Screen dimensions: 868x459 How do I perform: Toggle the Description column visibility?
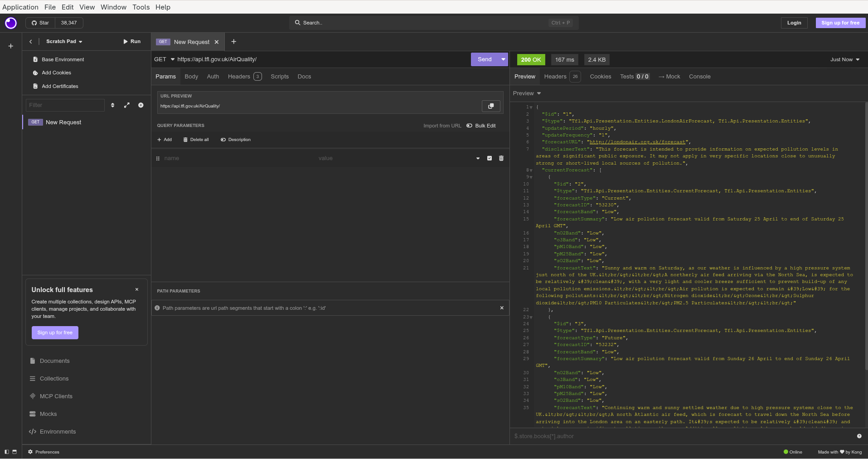click(x=236, y=140)
